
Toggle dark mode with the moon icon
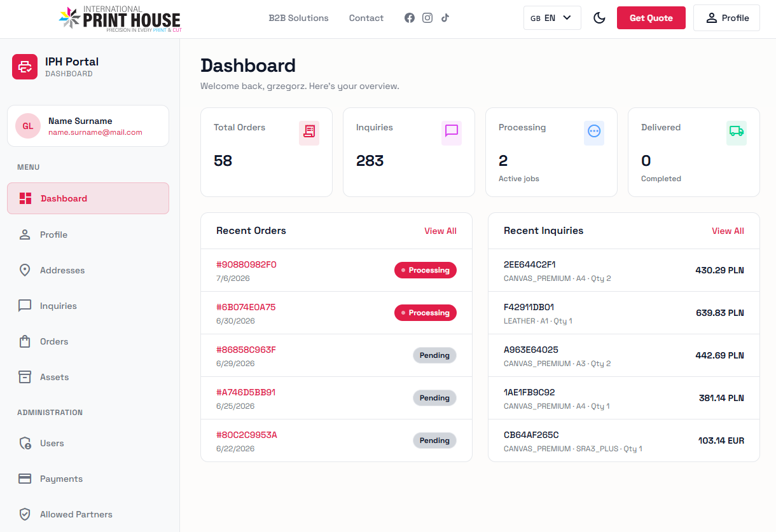coord(599,18)
